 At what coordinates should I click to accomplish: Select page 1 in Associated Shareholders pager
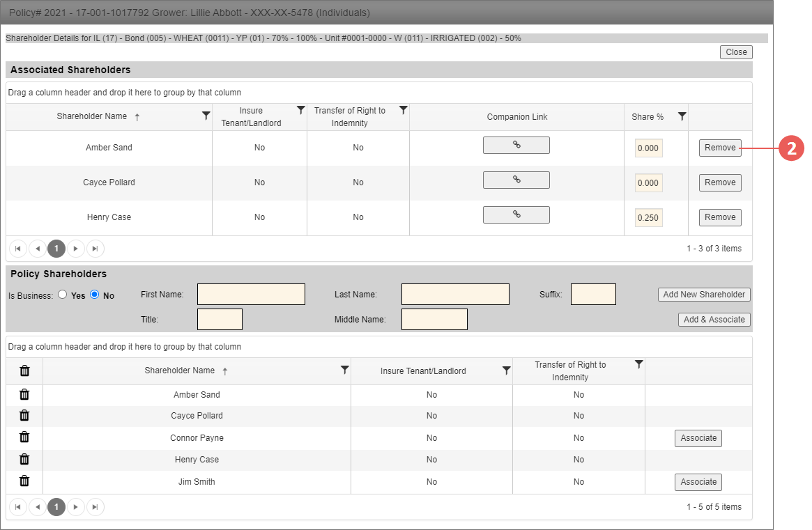pyautogui.click(x=56, y=249)
